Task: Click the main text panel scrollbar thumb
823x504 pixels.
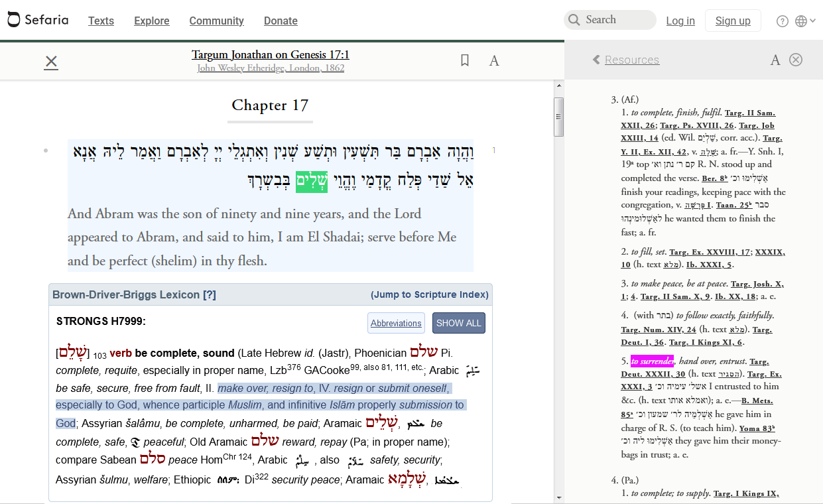Action: pos(559,117)
